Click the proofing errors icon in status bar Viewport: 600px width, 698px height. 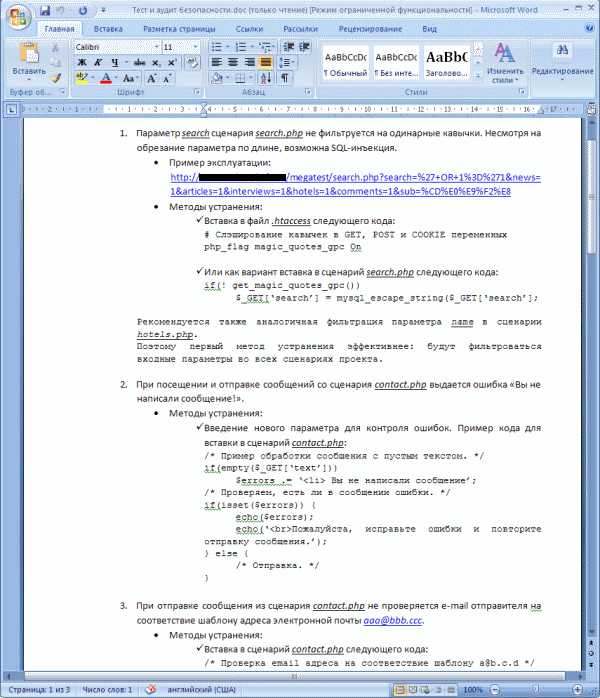point(151,689)
